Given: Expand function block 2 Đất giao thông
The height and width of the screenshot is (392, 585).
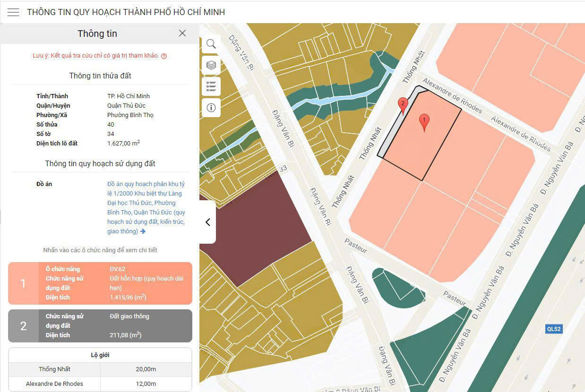Looking at the screenshot, I should 100,326.
